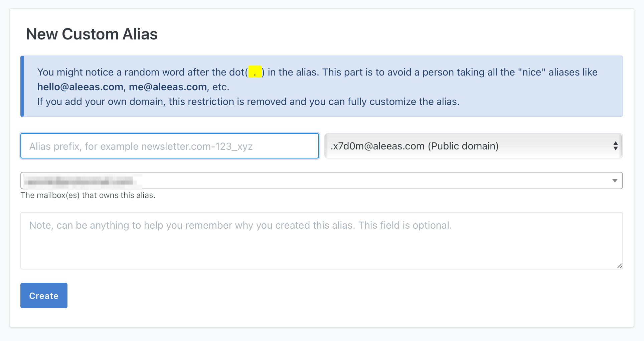Screen dimensions: 644x341
Task: Click the up-down arrows on suffix selector
Action: (615, 146)
